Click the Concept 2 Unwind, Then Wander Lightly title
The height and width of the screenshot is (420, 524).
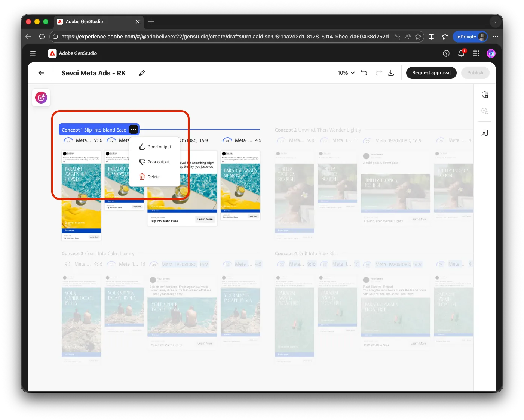pyautogui.click(x=318, y=130)
